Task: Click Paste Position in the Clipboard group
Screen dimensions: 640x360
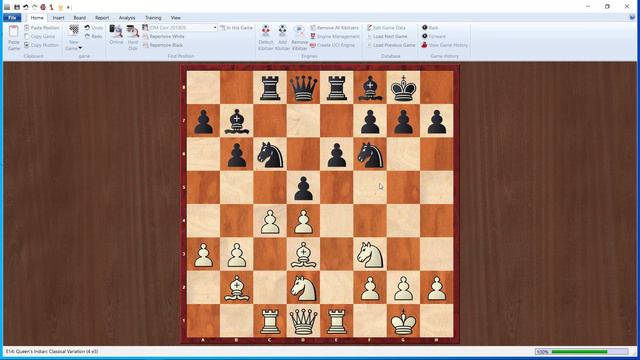Action: tap(42, 28)
